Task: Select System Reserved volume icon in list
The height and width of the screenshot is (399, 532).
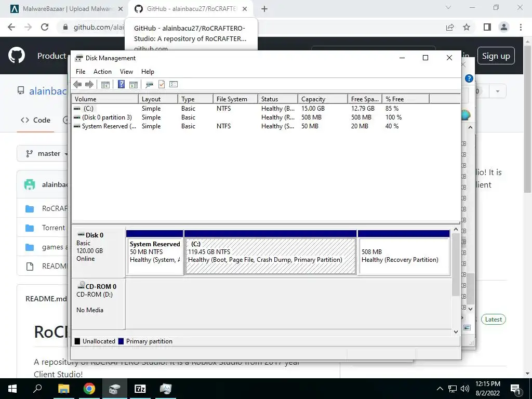Action: [x=77, y=126]
